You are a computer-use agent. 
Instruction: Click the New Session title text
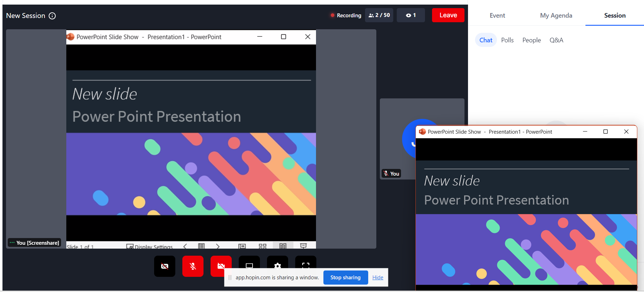[x=26, y=16]
